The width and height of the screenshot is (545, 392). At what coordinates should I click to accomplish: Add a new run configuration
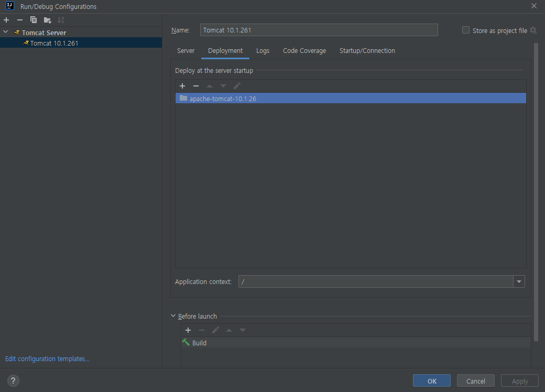point(6,20)
